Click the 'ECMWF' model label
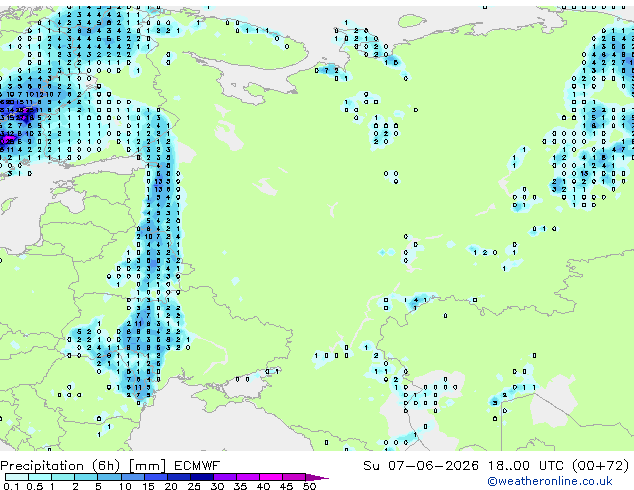Image resolution: width=634 pixels, height=490 pixels. pyautogui.click(x=197, y=466)
